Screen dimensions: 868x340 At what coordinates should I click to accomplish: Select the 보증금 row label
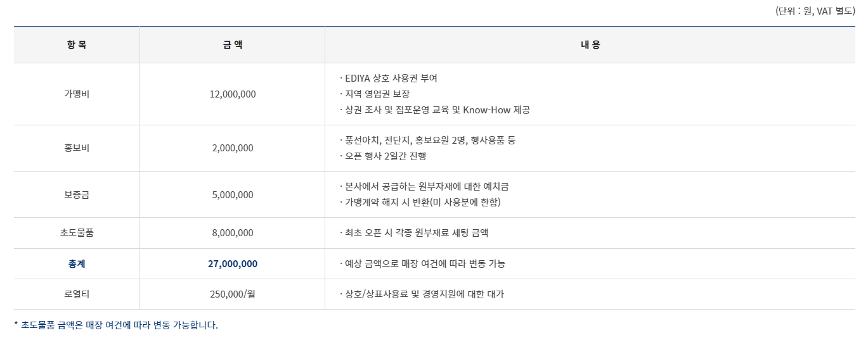pos(77,194)
